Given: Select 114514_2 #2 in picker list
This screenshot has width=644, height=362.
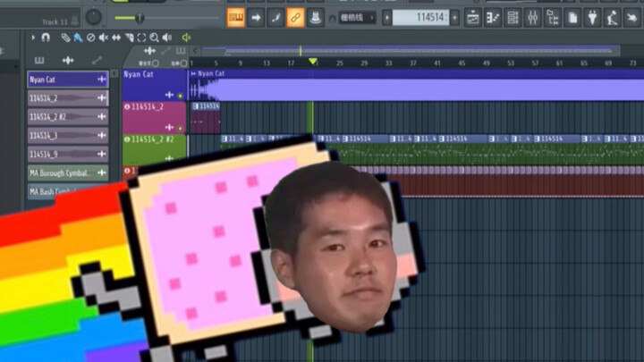Looking at the screenshot, I should (68, 117).
